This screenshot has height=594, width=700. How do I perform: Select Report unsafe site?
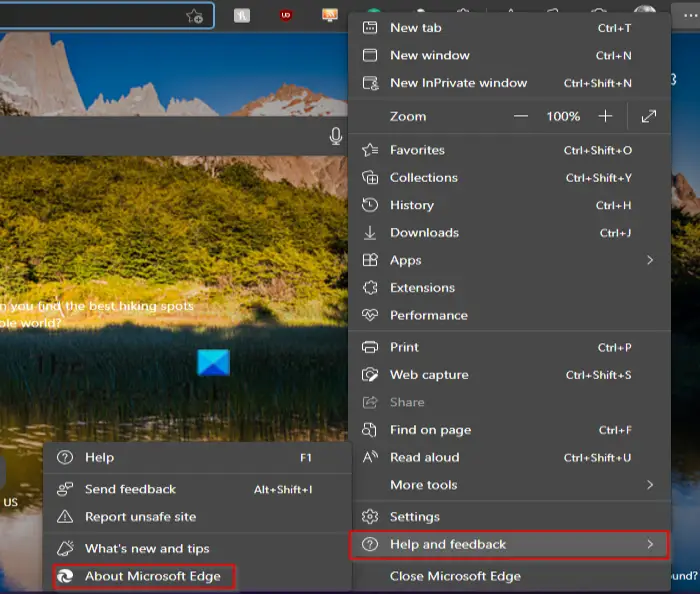coord(197,517)
